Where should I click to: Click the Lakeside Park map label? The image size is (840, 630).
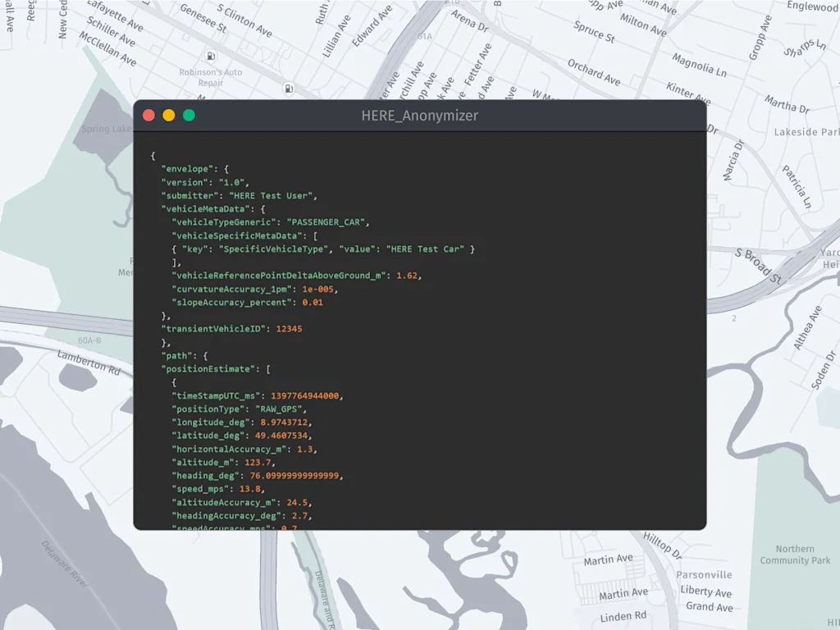point(806,132)
